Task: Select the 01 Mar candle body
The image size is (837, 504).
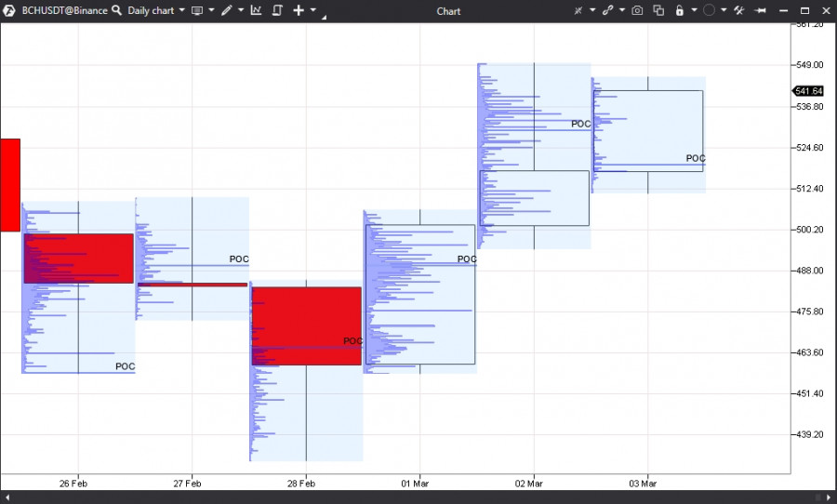Action: (x=420, y=295)
